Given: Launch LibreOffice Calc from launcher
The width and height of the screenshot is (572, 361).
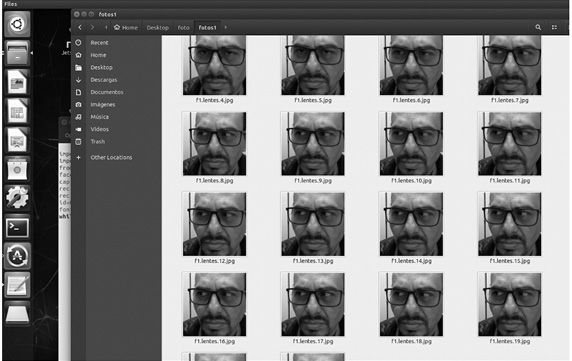Looking at the screenshot, I should coord(17,111).
